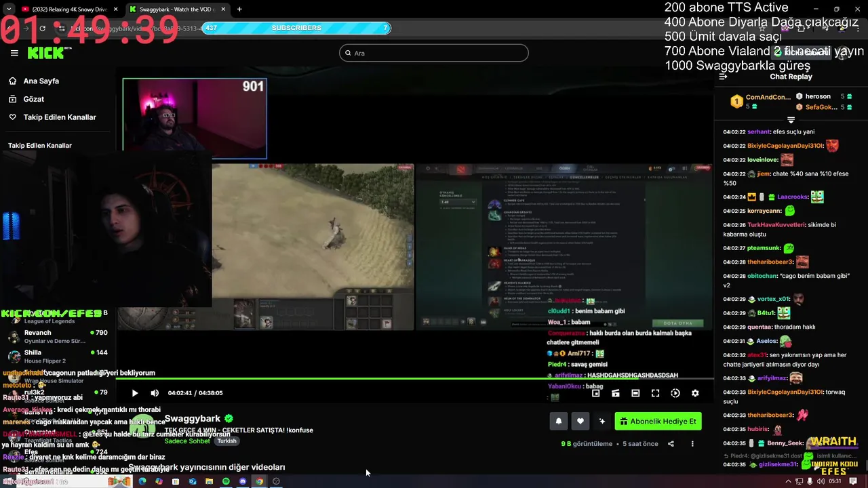Expand the gifters leaderboard chevron
Image resolution: width=868 pixels, height=488 pixels.
[x=791, y=119]
